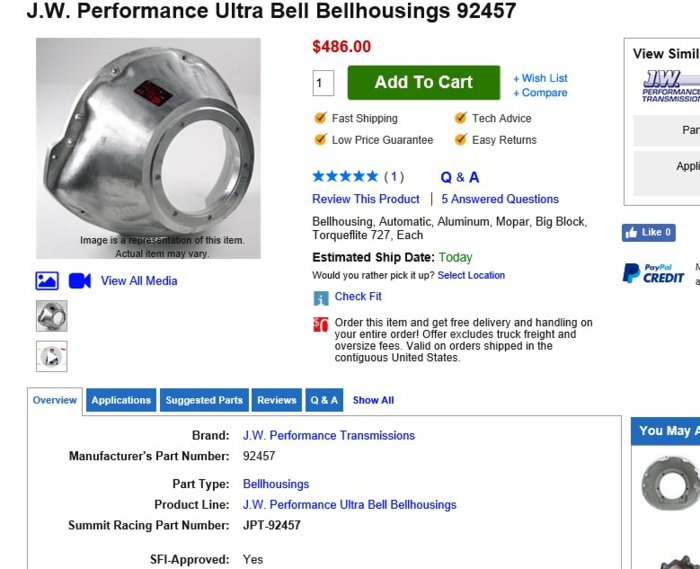Click the PayPal Credit logo
The image size is (700, 569).
(654, 273)
